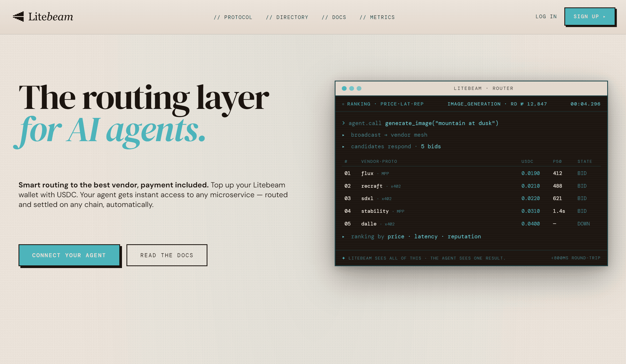Image resolution: width=626 pixels, height=364 pixels.
Task: Click Connect Your Agent button
Action: [69, 255]
